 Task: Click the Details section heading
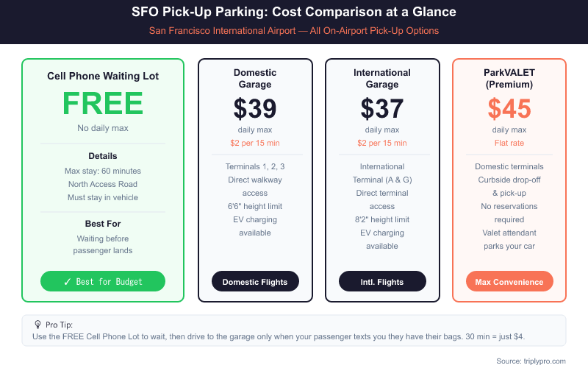coord(103,156)
